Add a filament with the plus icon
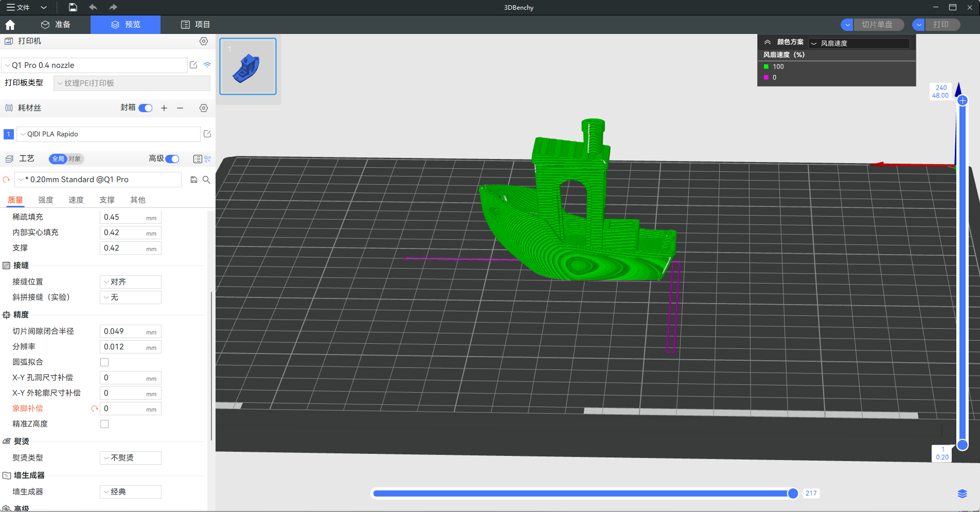980x512 pixels. (164, 108)
